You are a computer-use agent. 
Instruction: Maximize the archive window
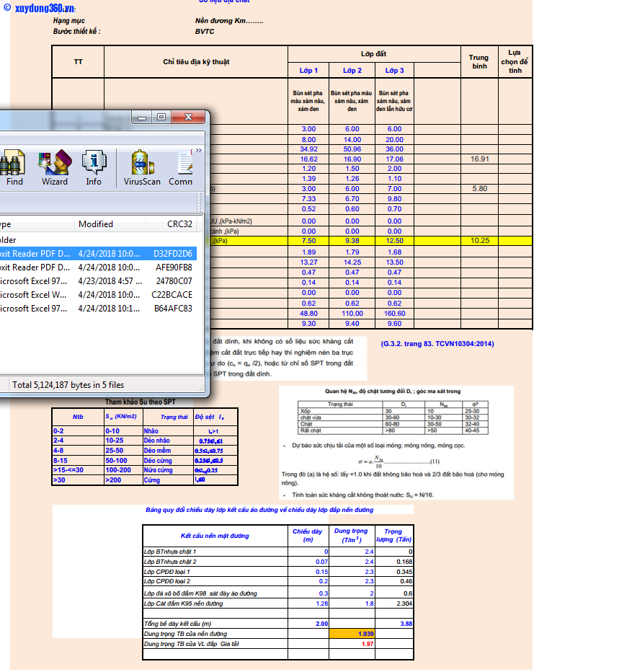pos(161,117)
